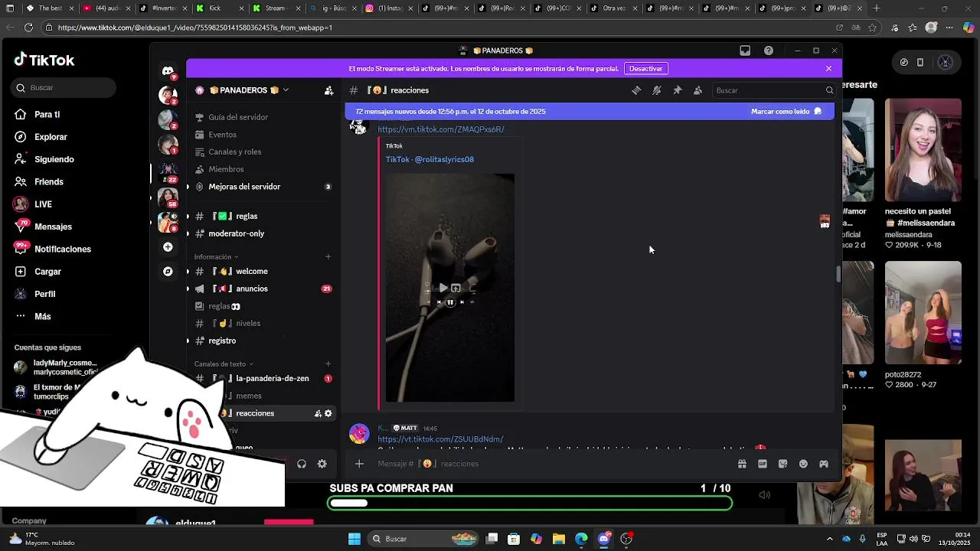Open pinned messages icon in channel header
The image size is (980, 551).
[677, 90]
